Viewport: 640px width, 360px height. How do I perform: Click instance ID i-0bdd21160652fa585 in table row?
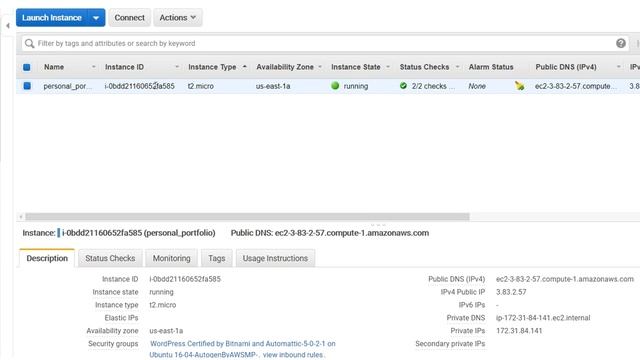coord(140,86)
